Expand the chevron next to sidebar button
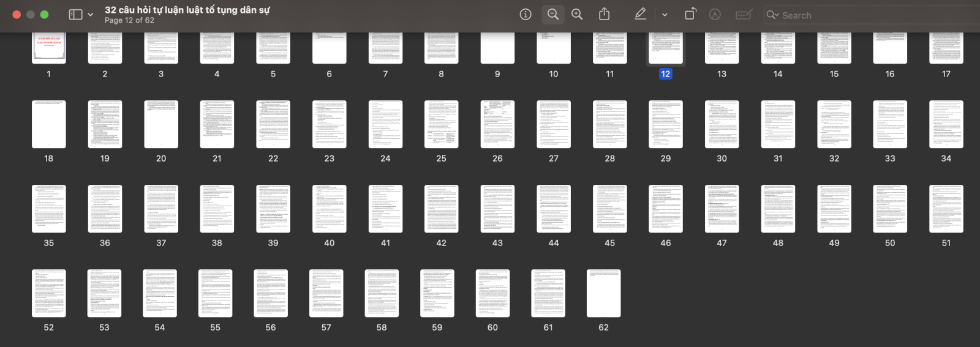This screenshot has width=980, height=347. [91, 15]
